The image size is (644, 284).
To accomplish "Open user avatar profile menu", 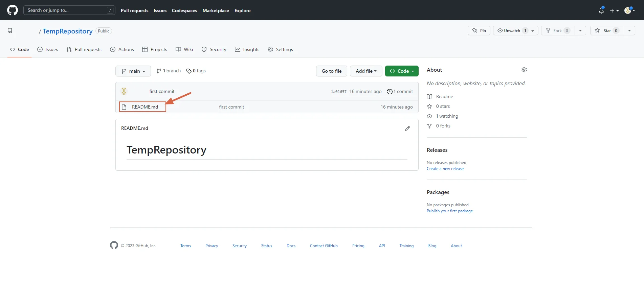I will click(629, 10).
